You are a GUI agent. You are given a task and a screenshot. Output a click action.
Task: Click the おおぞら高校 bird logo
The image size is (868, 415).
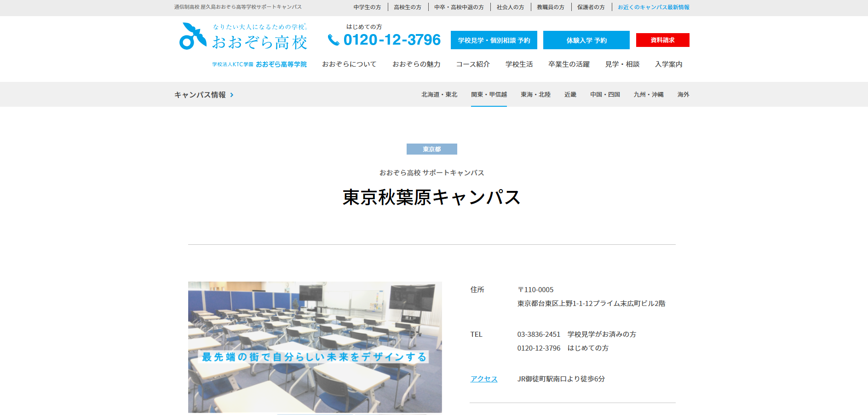coord(192,36)
